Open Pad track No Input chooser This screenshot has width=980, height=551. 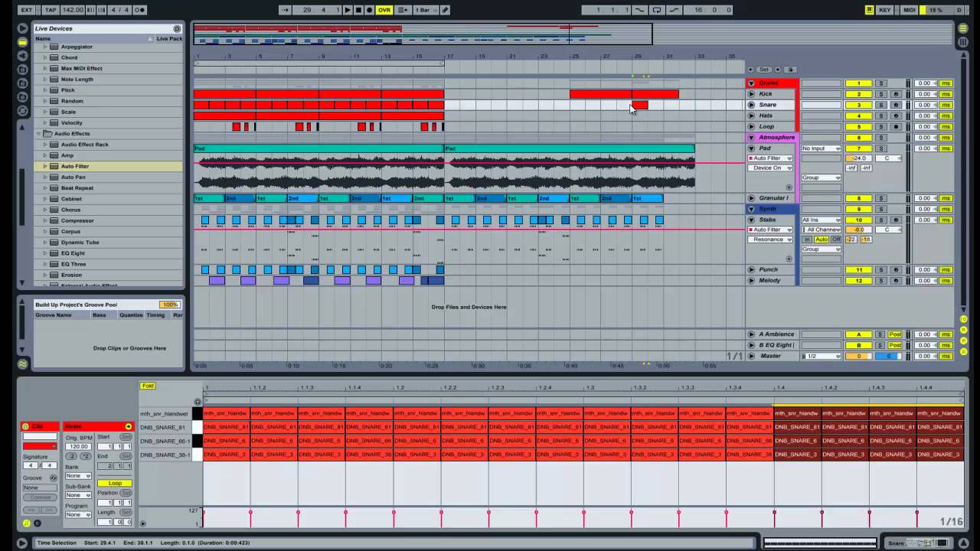(x=821, y=148)
